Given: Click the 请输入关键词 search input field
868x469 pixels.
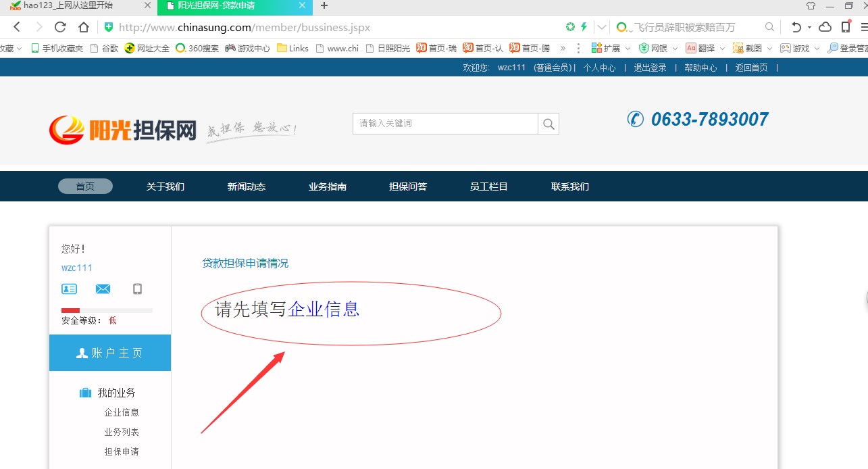Looking at the screenshot, I should 445,124.
